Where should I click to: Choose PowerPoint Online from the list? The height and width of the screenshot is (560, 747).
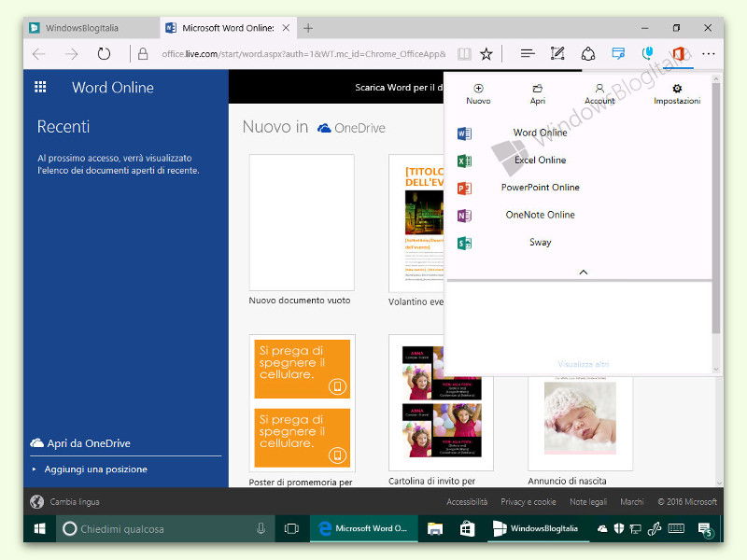click(541, 188)
